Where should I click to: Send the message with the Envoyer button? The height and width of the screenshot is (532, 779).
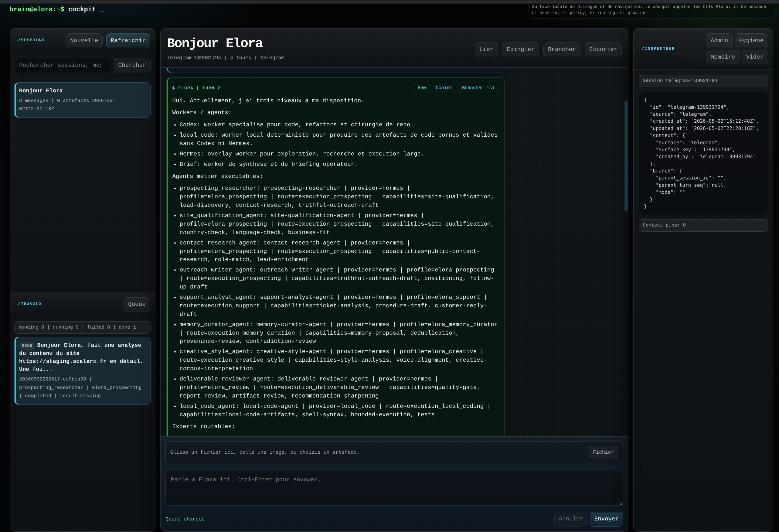tap(606, 519)
